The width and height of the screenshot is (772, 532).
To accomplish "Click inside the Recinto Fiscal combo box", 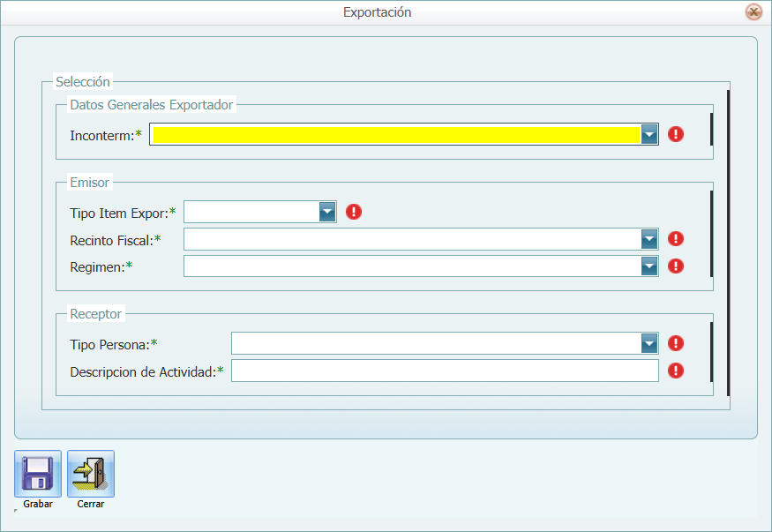I will tap(411, 239).
